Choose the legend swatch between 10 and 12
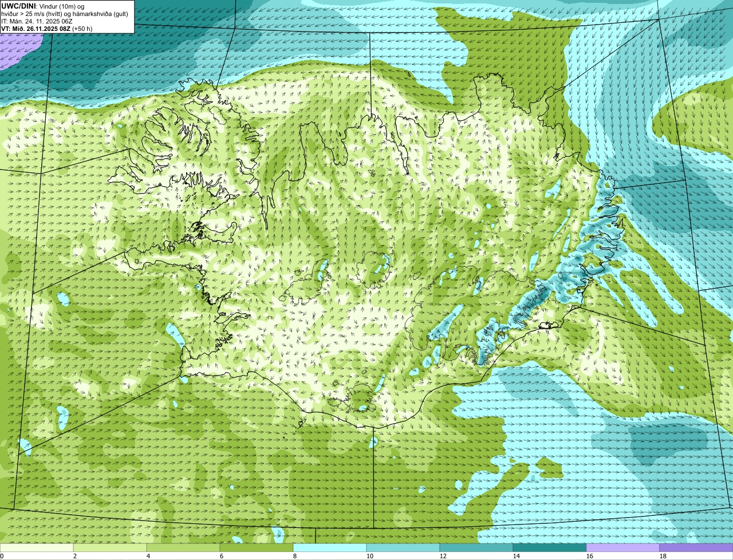 (x=403, y=548)
